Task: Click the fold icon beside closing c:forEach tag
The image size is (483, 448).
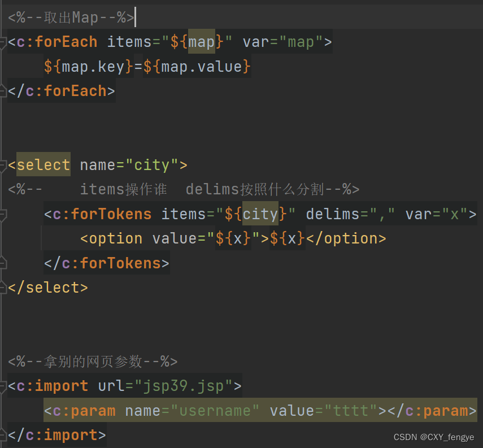Action: point(3,90)
